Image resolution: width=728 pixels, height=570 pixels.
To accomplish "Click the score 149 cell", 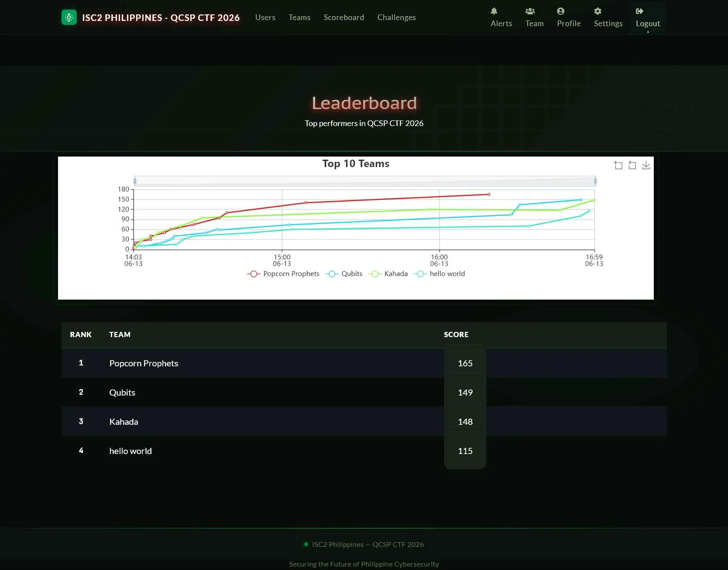I will pos(465,393).
